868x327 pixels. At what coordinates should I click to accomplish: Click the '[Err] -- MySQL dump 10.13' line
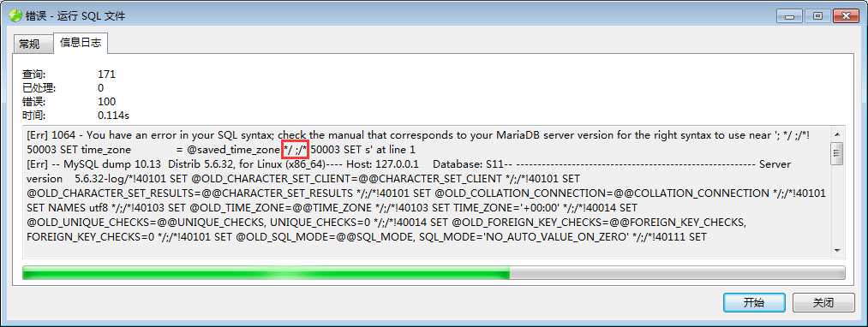pyautogui.click(x=409, y=164)
